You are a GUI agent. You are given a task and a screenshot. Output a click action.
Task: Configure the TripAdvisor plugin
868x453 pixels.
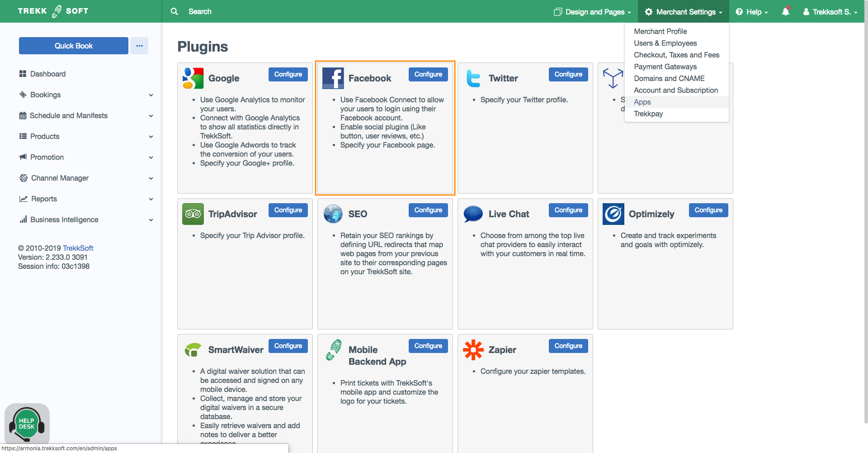(288, 210)
